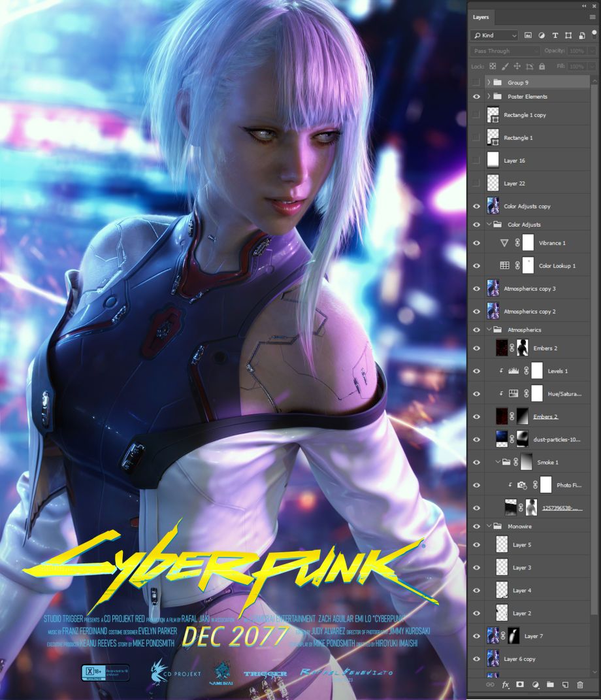
Task: Show the Rectangle 1 copy layer
Action: pos(476,115)
